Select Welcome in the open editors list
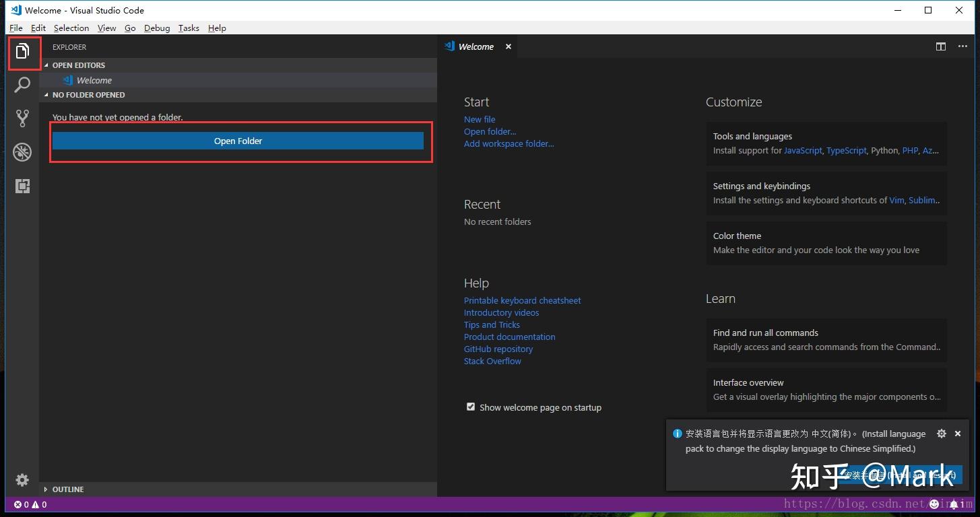This screenshot has width=980, height=517. point(94,80)
